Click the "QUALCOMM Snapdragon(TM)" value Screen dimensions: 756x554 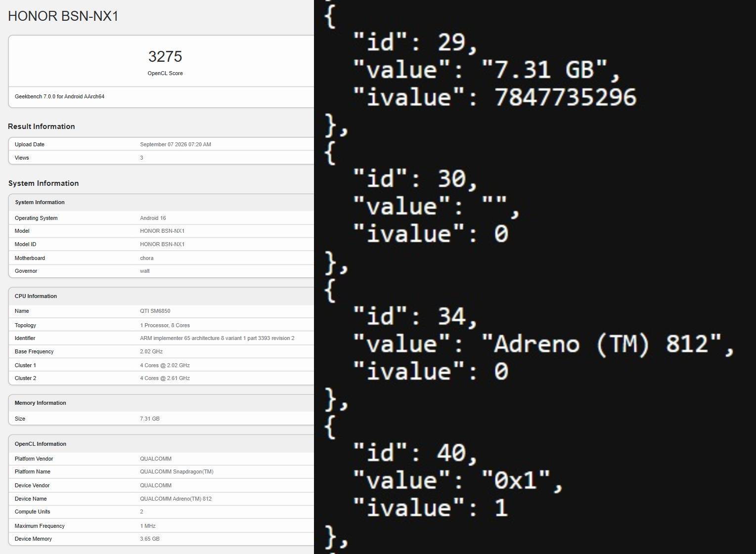tap(177, 471)
